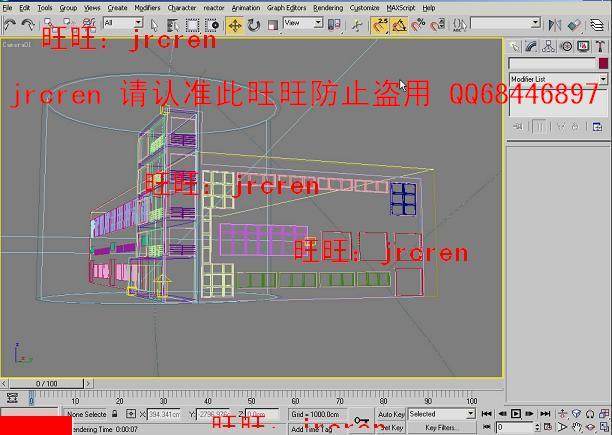Open the selection filter 'All' dropdown
612x435 pixels.
click(123, 23)
